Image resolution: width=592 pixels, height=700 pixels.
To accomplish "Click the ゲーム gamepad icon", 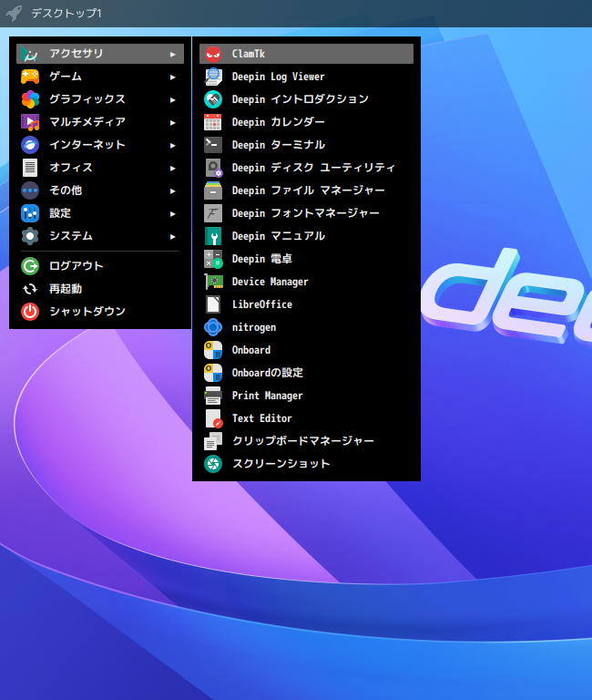I will pos(30,77).
